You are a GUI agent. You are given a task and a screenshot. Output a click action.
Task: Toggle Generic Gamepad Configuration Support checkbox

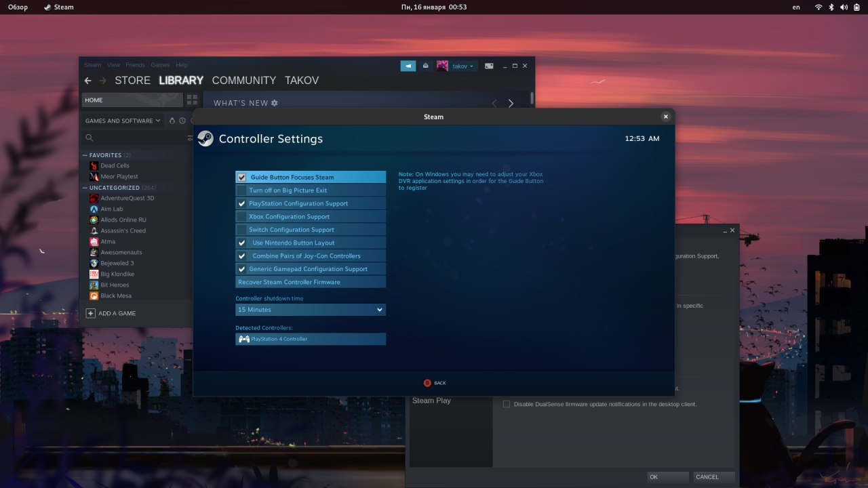[x=241, y=269]
